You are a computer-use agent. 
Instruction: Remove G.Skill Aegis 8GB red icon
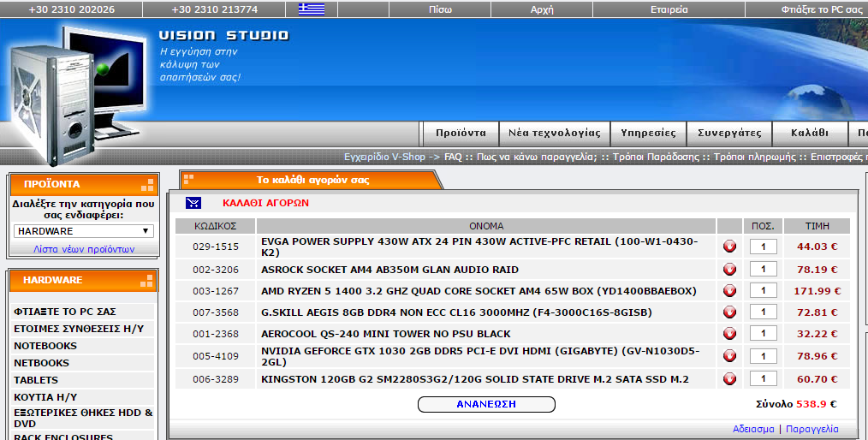click(x=729, y=312)
